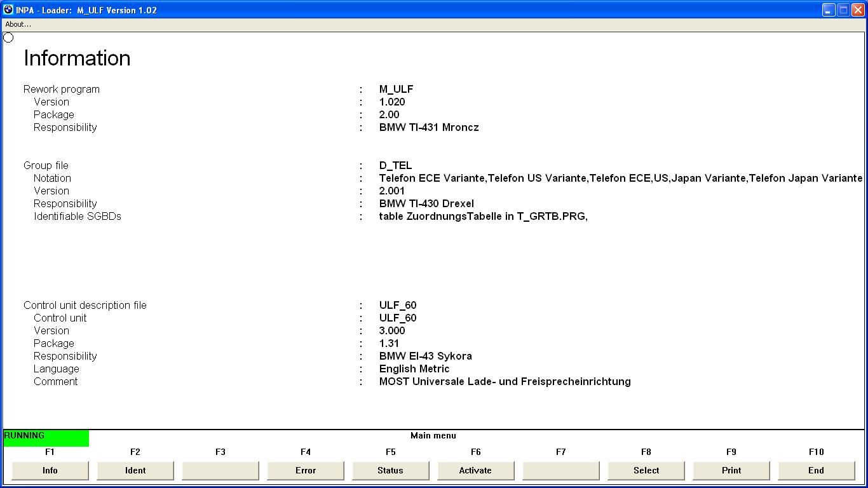Open the Error memory button
Viewport: 868px width, 488px height.
pos(306,470)
